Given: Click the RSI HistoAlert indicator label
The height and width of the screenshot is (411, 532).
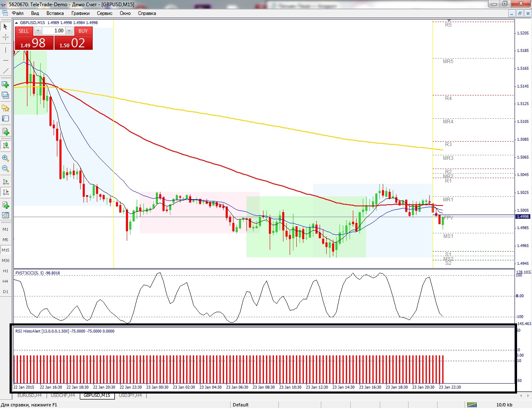Looking at the screenshot, I should [x=65, y=331].
